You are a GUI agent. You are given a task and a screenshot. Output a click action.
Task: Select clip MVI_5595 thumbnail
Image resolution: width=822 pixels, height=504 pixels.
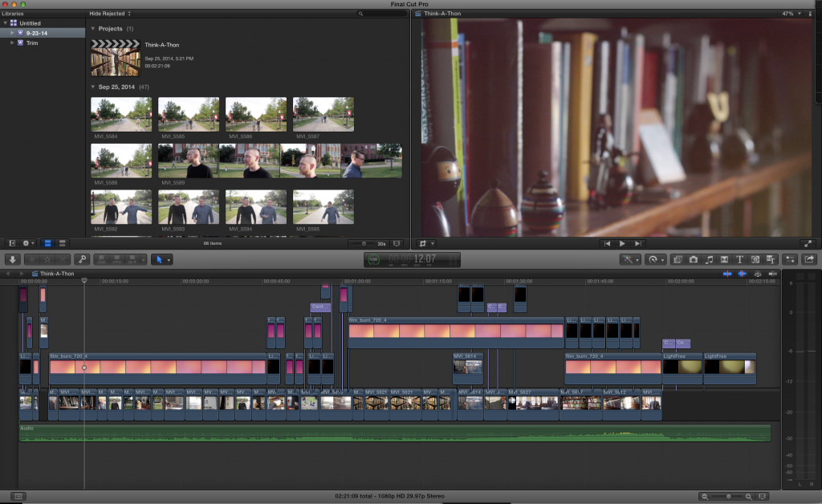point(323,207)
